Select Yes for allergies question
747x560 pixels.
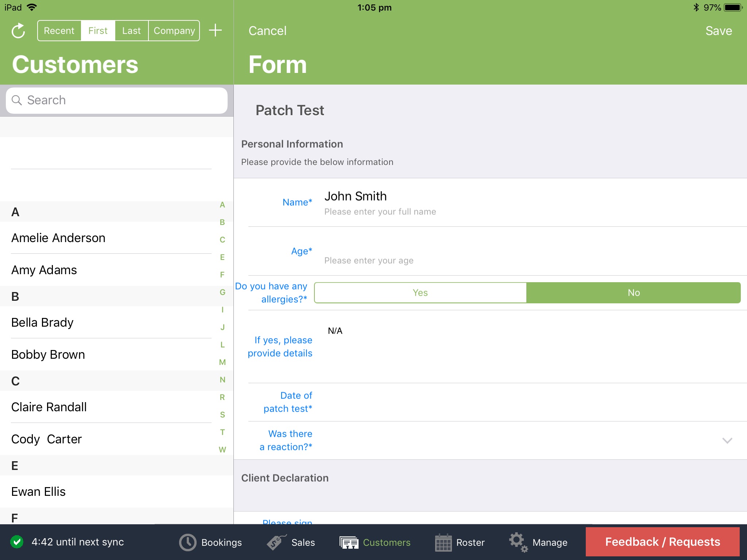point(420,292)
